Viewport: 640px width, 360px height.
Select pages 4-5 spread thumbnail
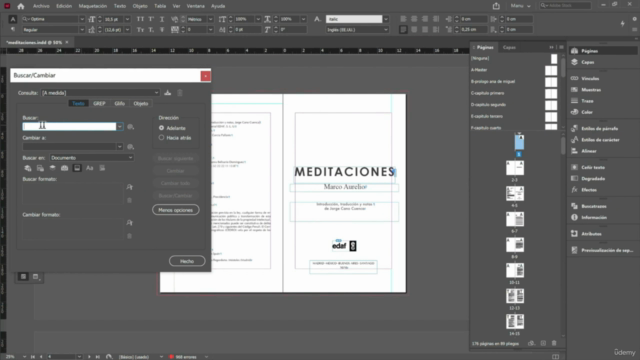click(515, 193)
